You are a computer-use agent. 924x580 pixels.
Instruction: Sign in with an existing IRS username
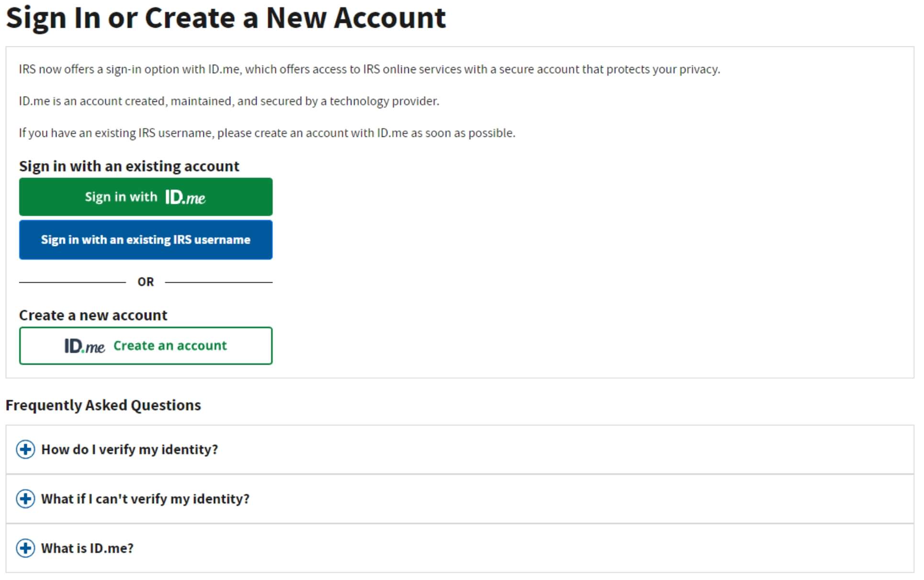click(x=146, y=240)
